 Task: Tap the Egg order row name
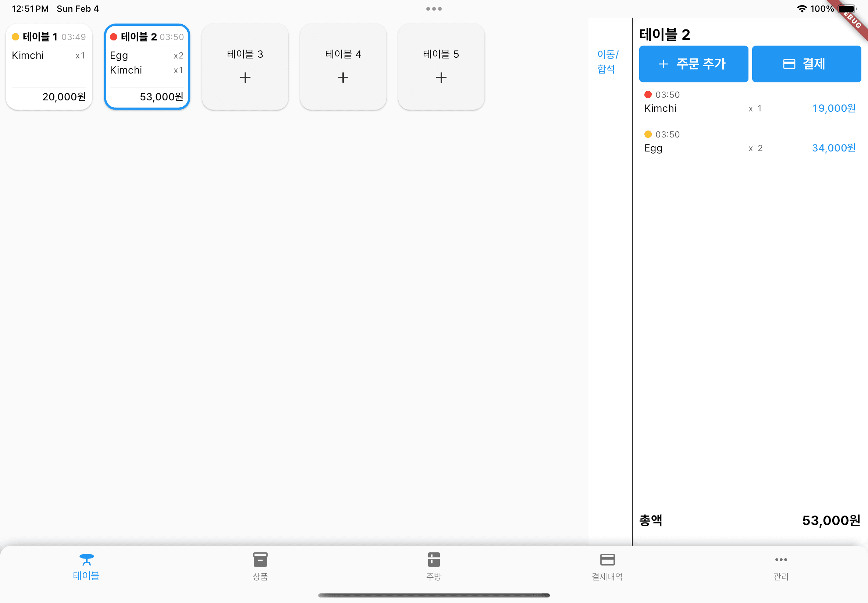653,148
